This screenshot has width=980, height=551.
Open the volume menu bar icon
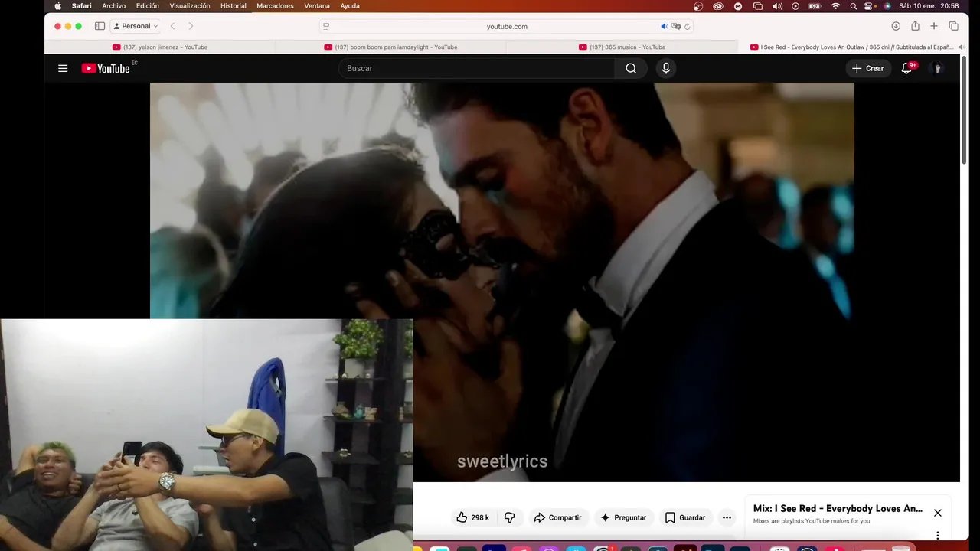777,5
